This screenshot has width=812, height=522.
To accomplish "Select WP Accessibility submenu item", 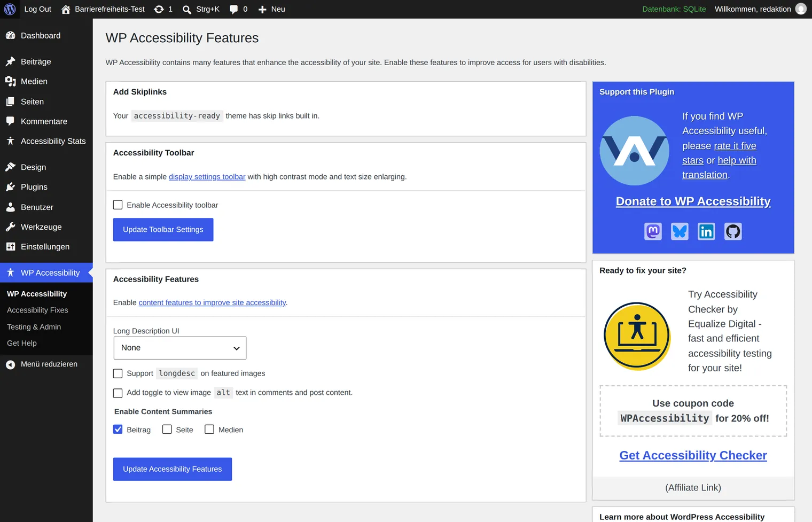I will click(37, 294).
